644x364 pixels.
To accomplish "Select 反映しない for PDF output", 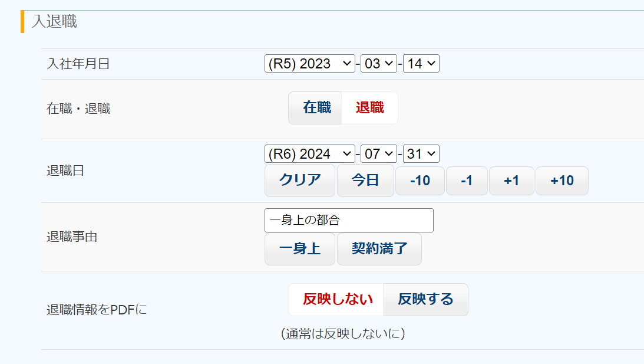I will click(x=337, y=300).
